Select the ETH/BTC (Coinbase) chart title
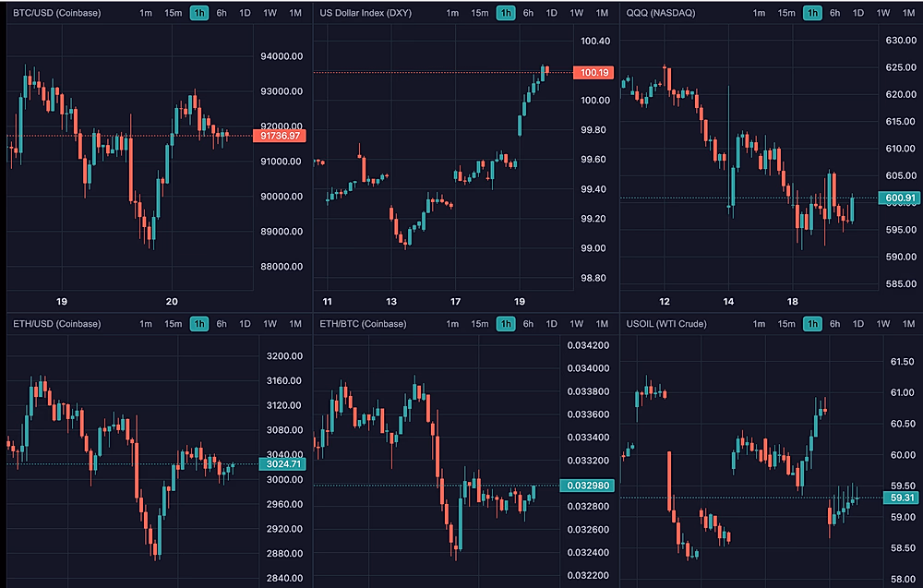Viewport: 923px width, 588px height. click(363, 324)
